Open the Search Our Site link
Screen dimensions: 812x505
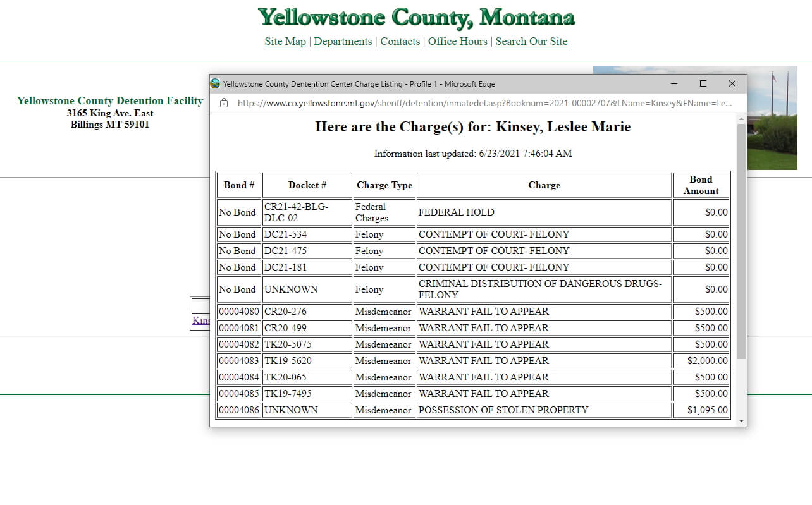pos(531,41)
